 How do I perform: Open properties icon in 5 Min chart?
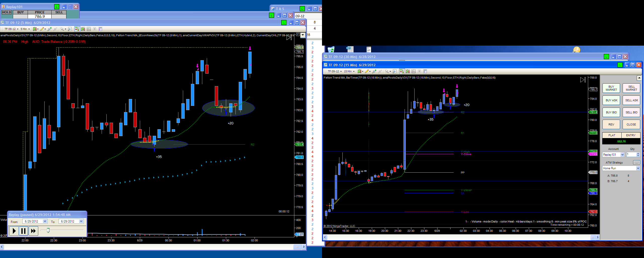point(100,29)
